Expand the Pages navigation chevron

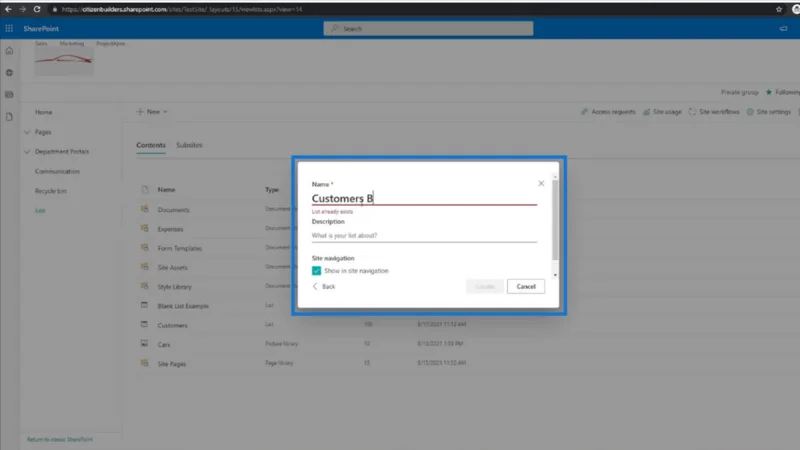click(x=27, y=132)
